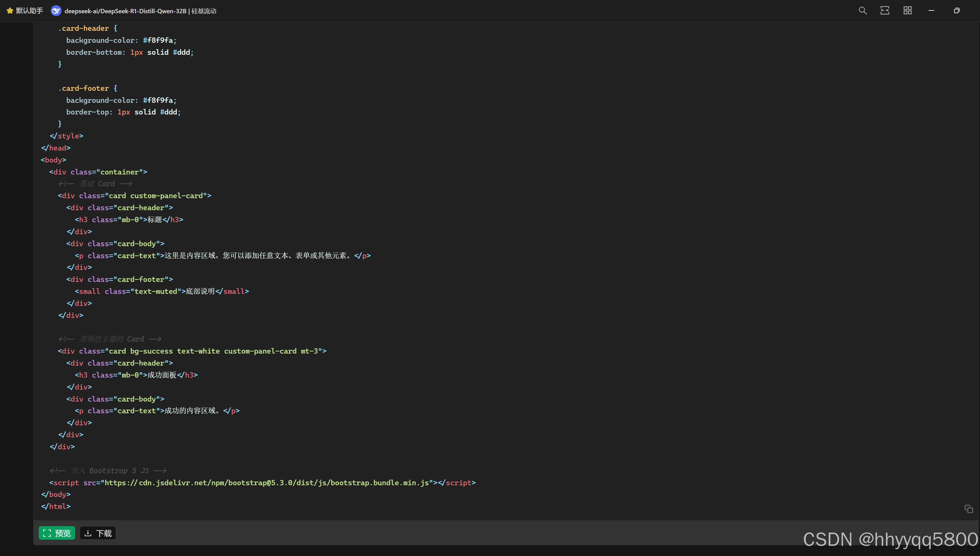
Task: Click the 下载 download button
Action: pyautogui.click(x=98, y=533)
